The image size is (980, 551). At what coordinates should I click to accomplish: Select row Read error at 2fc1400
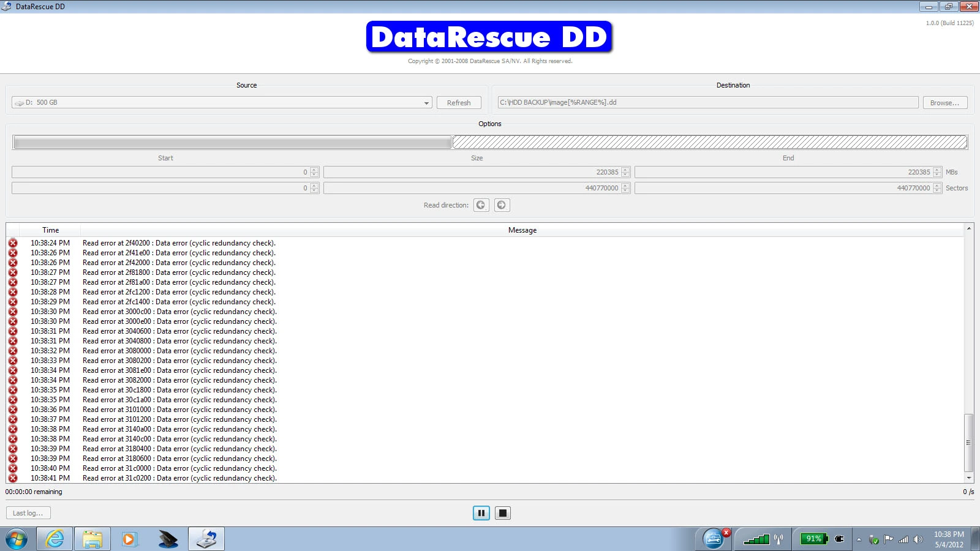485,302
